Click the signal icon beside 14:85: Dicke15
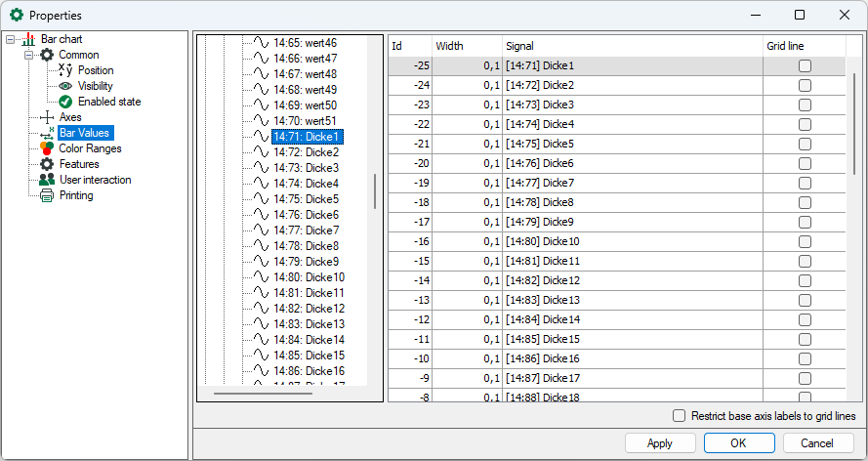Image resolution: width=868 pixels, height=461 pixels. coord(261,355)
